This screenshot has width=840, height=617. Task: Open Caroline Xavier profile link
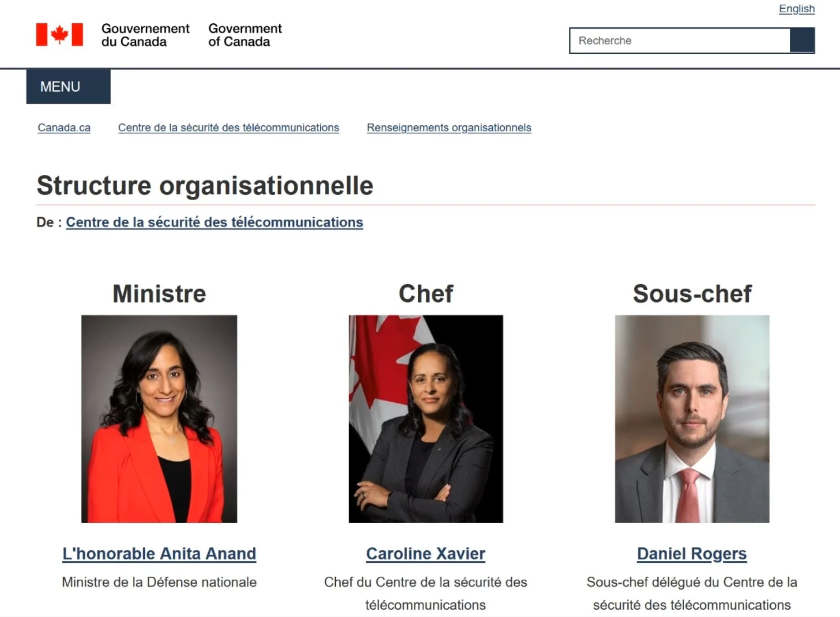click(426, 554)
